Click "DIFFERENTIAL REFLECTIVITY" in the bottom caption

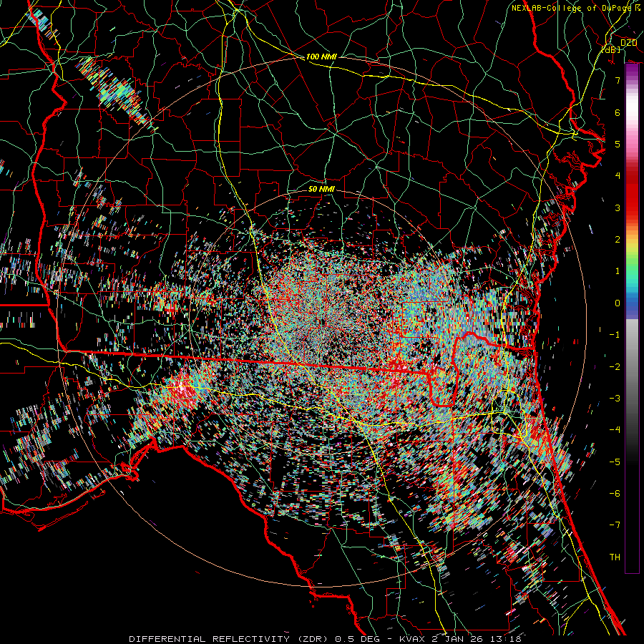(210, 639)
